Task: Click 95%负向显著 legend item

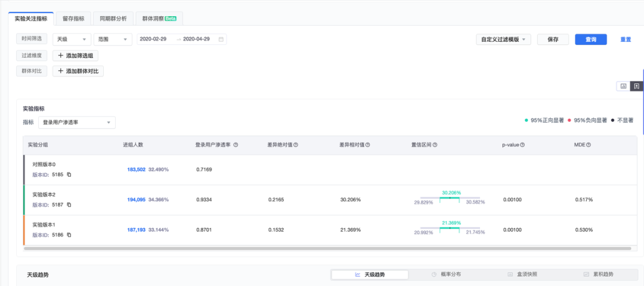Action: pos(588,121)
